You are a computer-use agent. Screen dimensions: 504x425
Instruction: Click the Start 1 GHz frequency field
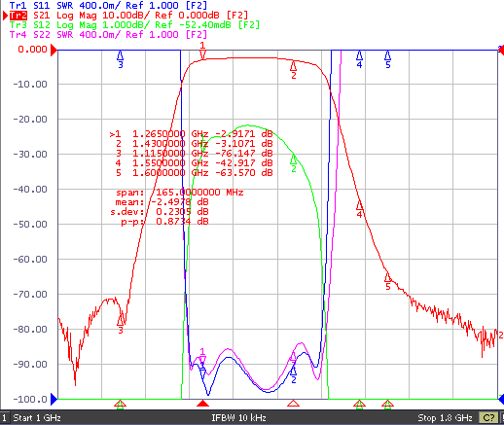pos(37,418)
